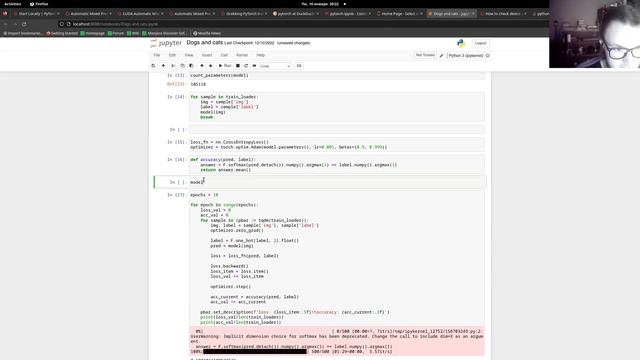
Task: Open the Help menu
Action: (260, 55)
